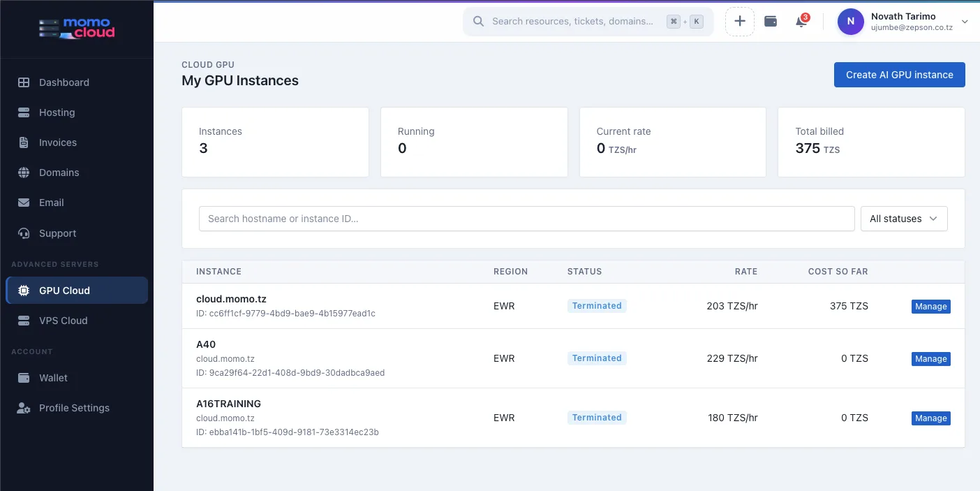Image resolution: width=980 pixels, height=491 pixels.
Task: Click the STATUS column header
Action: click(x=584, y=272)
